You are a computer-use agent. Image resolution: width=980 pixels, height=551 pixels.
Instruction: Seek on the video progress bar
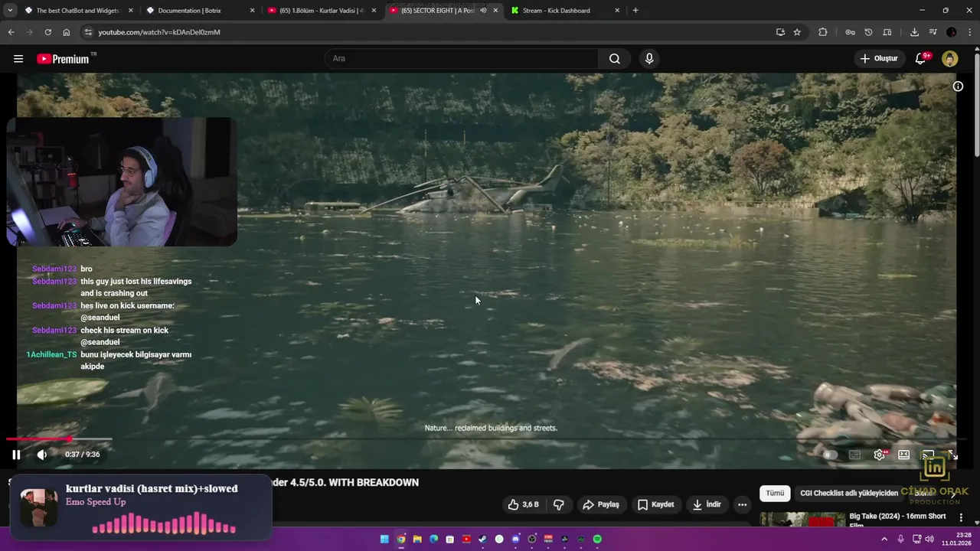(487, 439)
